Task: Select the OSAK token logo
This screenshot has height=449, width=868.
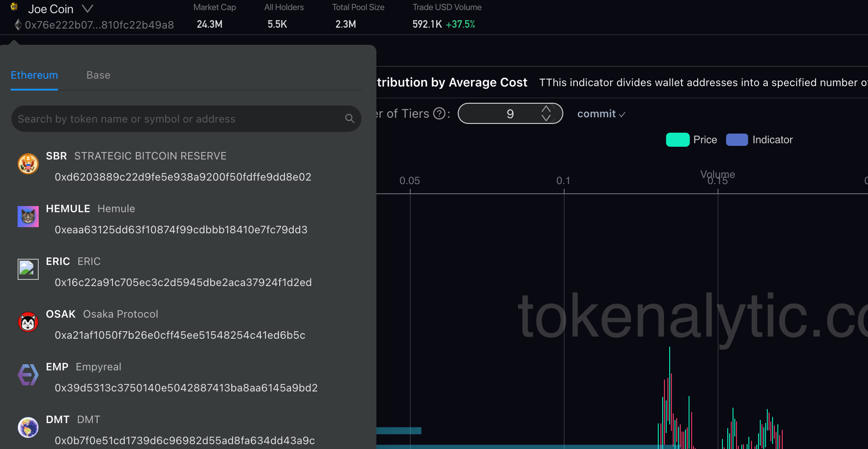Action: point(28,322)
